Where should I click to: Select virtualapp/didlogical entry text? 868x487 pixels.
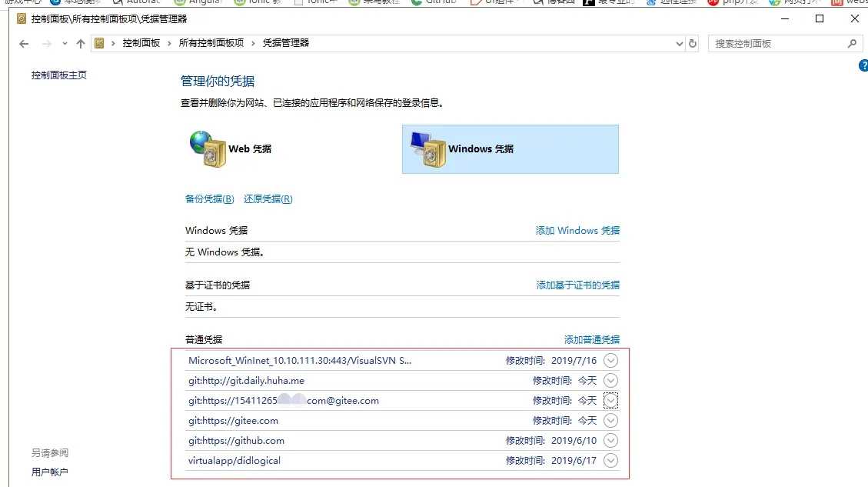click(x=234, y=460)
